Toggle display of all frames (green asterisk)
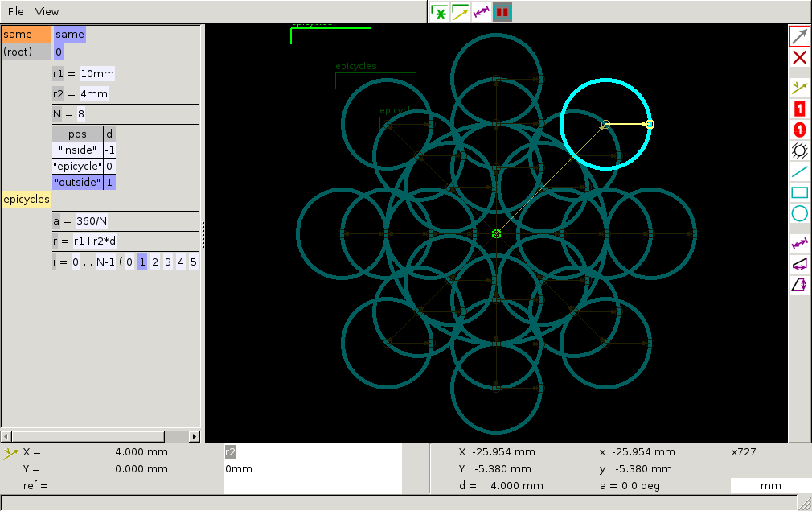This screenshot has height=511, width=812. point(440,12)
